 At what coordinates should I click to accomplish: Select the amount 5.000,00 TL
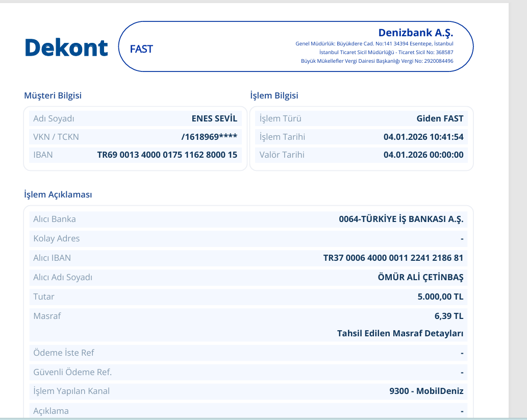tap(440, 297)
